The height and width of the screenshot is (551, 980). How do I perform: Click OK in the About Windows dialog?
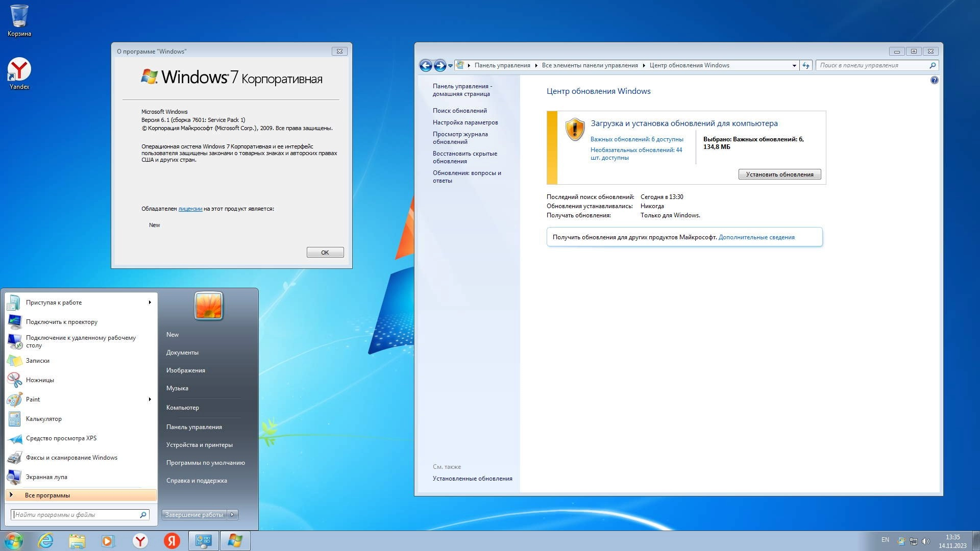(325, 253)
